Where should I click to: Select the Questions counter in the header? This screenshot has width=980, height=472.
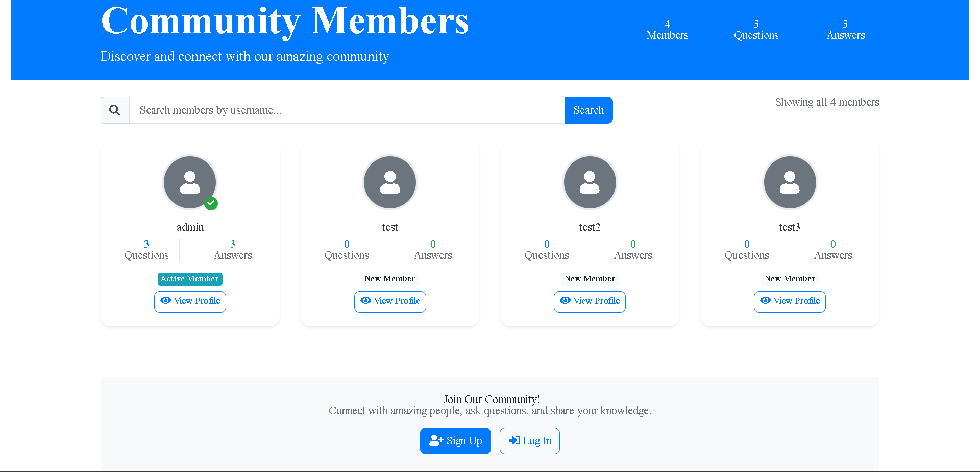756,29
